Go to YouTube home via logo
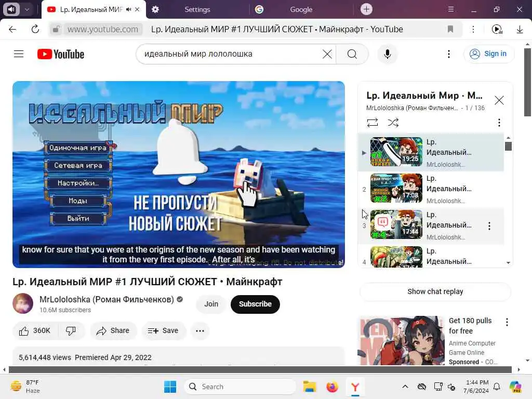Viewport: 532px width, 399px height. [x=61, y=54]
